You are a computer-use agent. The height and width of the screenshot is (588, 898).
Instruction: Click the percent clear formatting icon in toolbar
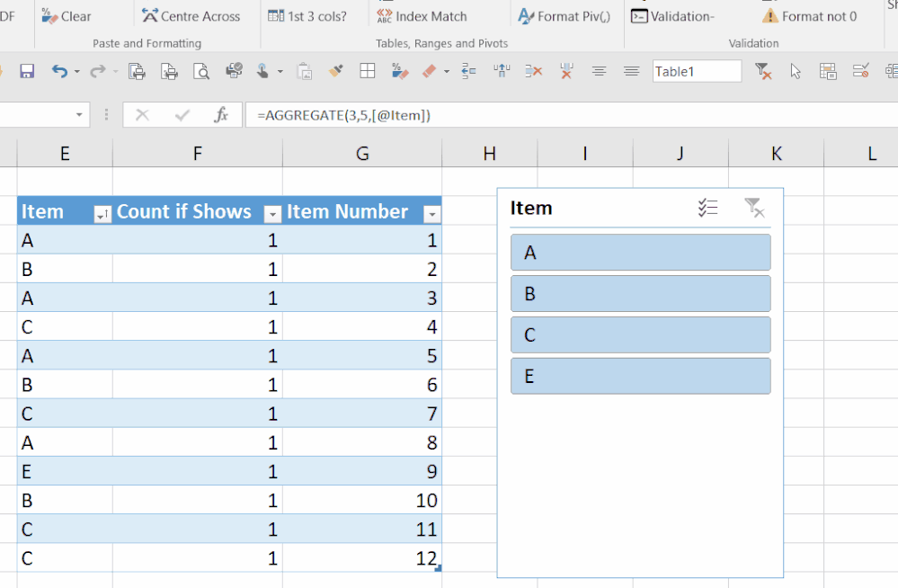coord(400,71)
